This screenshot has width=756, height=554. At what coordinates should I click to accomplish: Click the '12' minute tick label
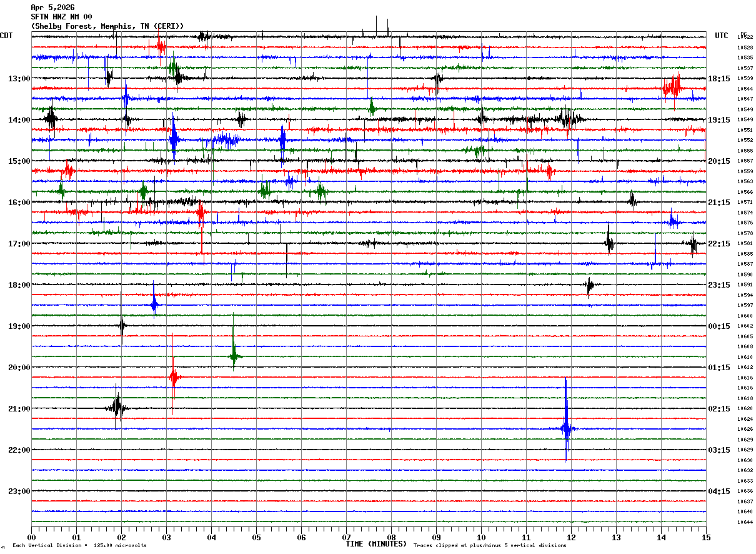[571, 537]
